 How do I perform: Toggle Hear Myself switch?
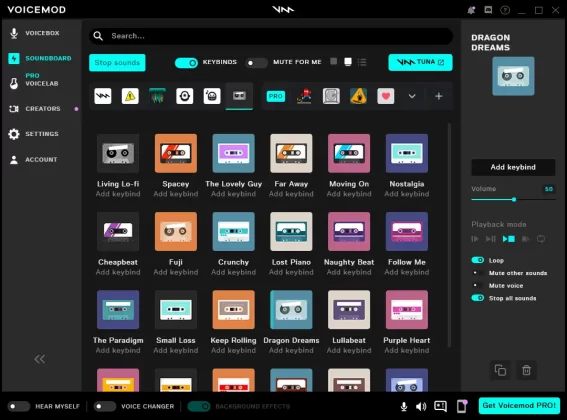coord(19,406)
